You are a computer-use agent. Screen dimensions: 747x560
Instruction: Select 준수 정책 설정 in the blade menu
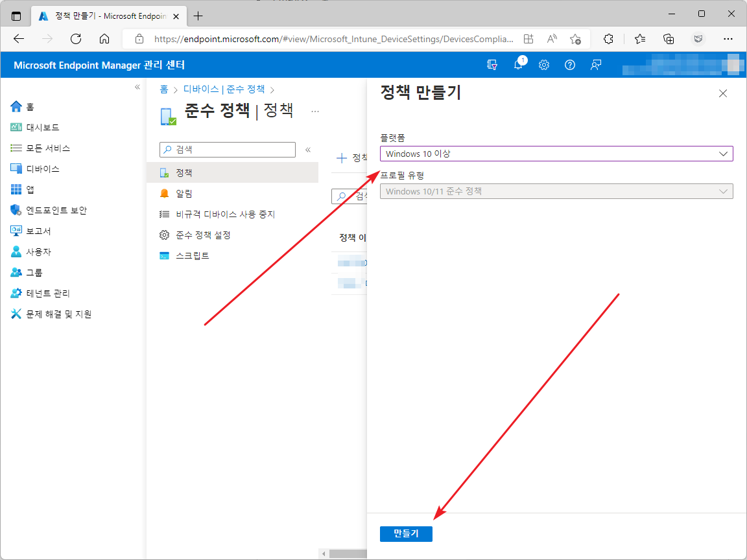[233, 235]
